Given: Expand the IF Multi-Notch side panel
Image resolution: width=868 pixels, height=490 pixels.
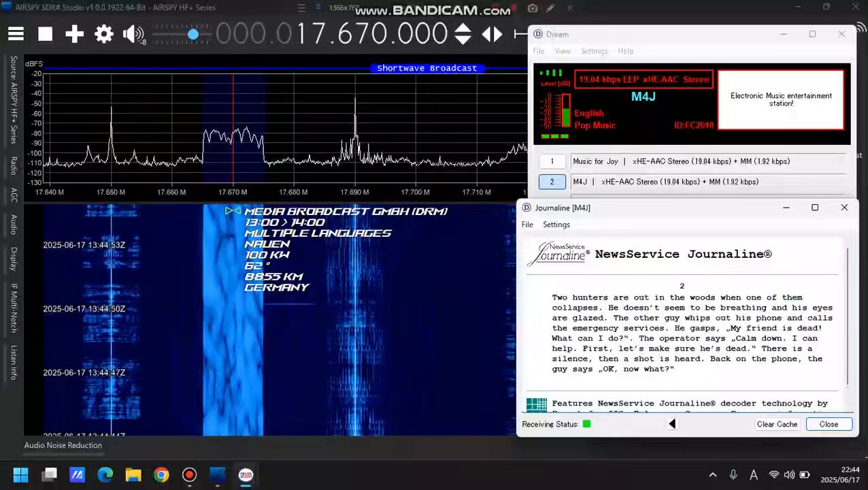Looking at the screenshot, I should coord(14,308).
